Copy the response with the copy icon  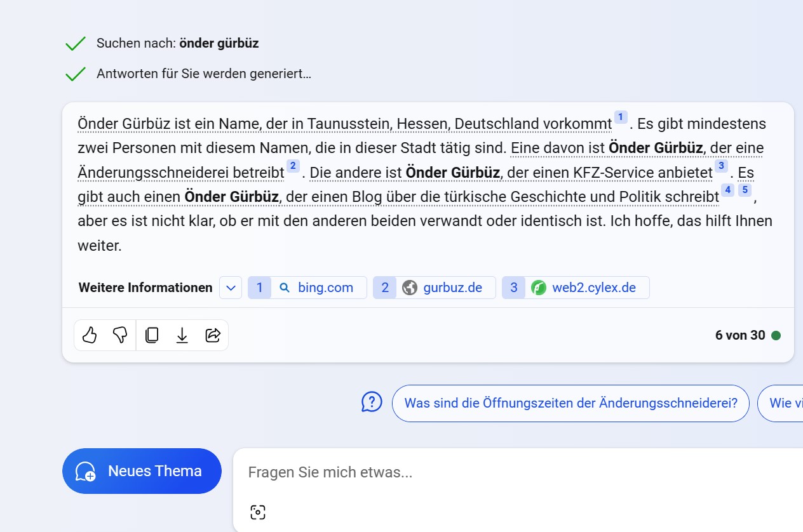(151, 335)
